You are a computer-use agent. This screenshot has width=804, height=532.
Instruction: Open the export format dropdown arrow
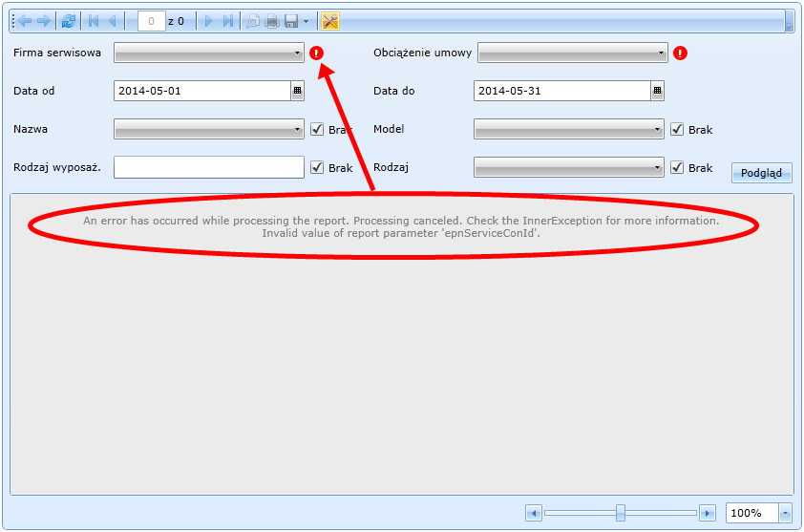coord(306,22)
